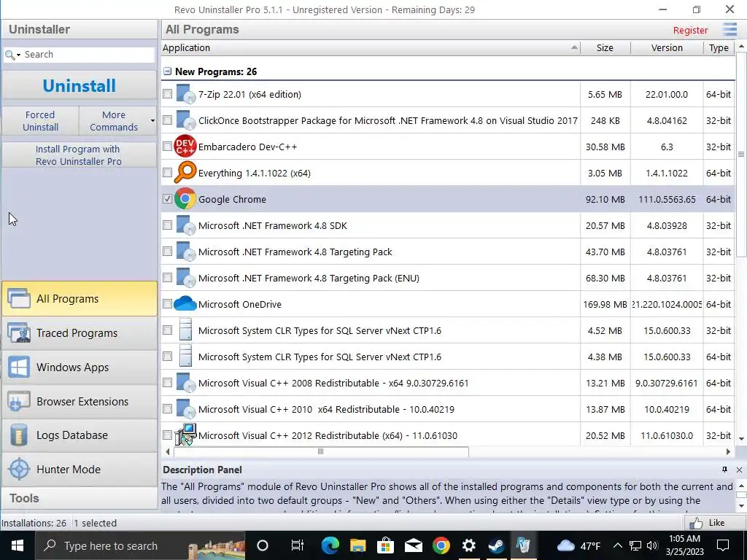Open the Logs Database module
The width and height of the screenshot is (747, 560).
(79, 435)
